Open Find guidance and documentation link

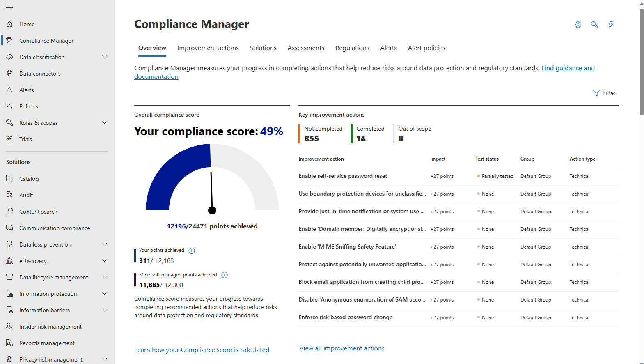(x=568, y=68)
